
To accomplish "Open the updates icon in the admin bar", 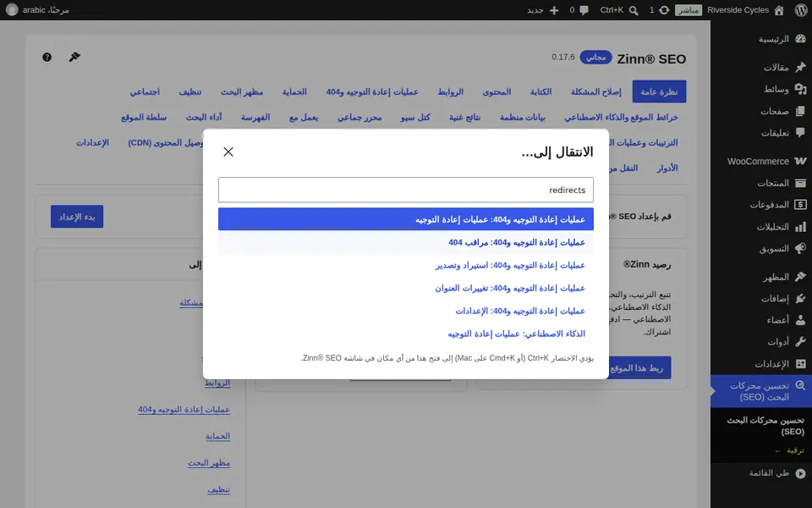I will 664,10.
